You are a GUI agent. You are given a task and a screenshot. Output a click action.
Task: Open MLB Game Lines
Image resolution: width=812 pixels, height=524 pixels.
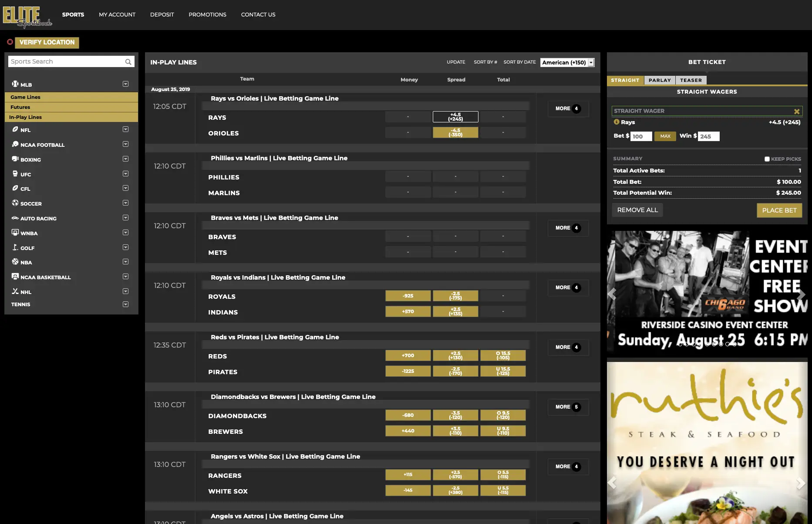71,97
